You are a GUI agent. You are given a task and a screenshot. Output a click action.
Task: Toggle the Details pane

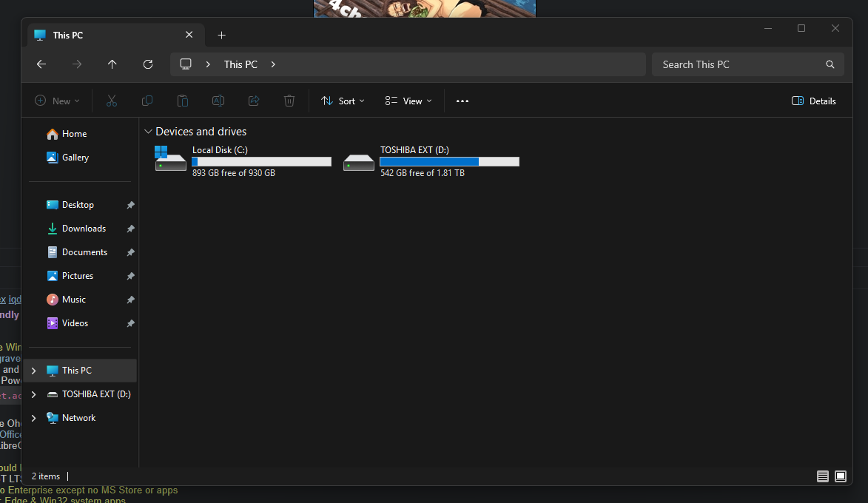click(x=813, y=101)
